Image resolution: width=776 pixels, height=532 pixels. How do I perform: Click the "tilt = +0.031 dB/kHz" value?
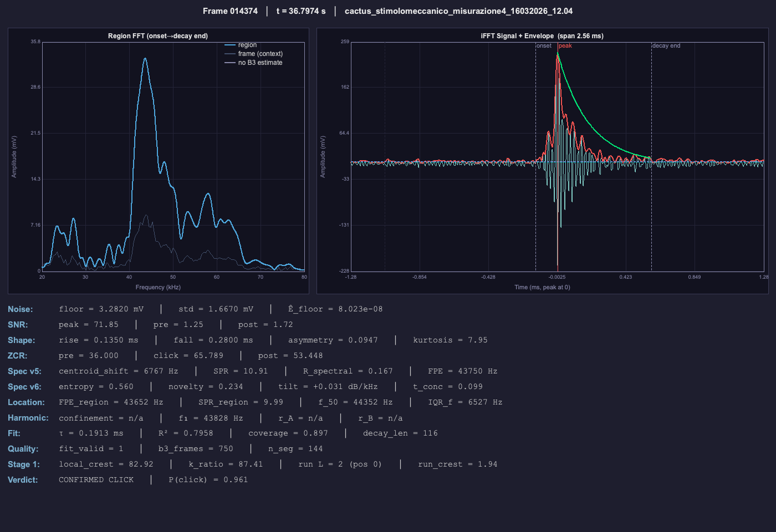coord(328,387)
